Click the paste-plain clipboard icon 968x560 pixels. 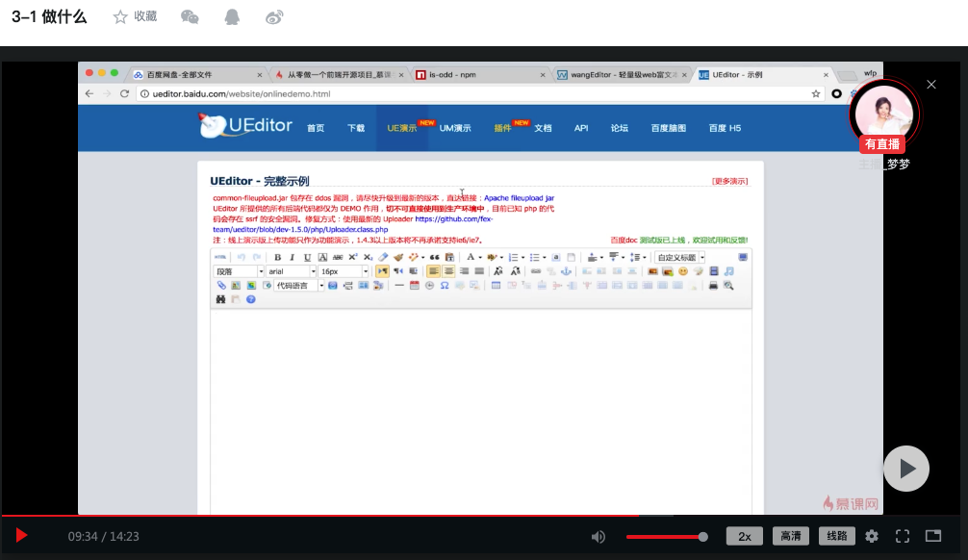450,258
